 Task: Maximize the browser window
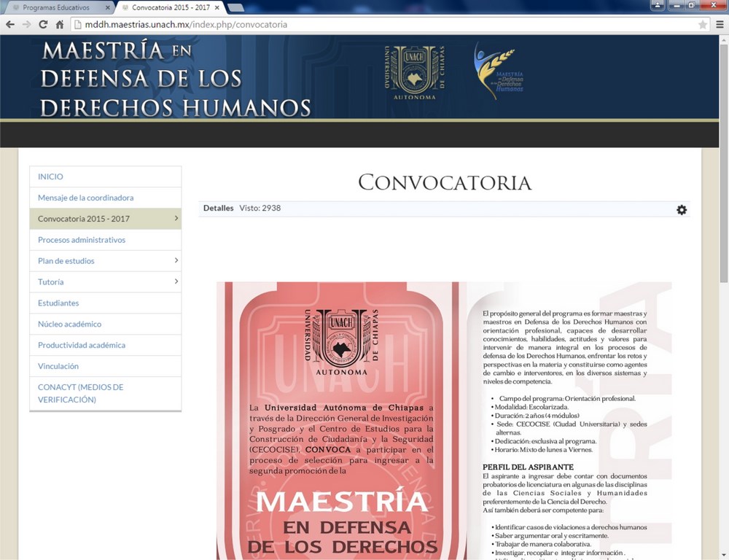(691, 5)
